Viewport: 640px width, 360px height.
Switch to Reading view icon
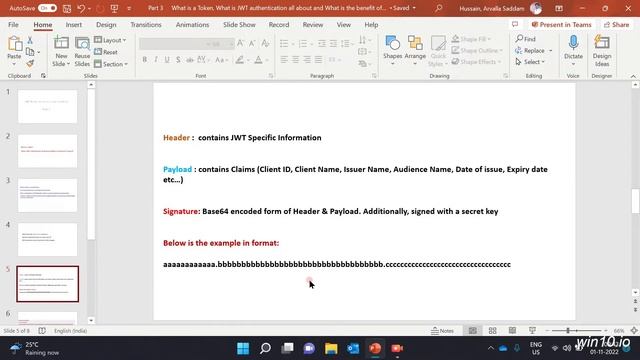(512, 331)
